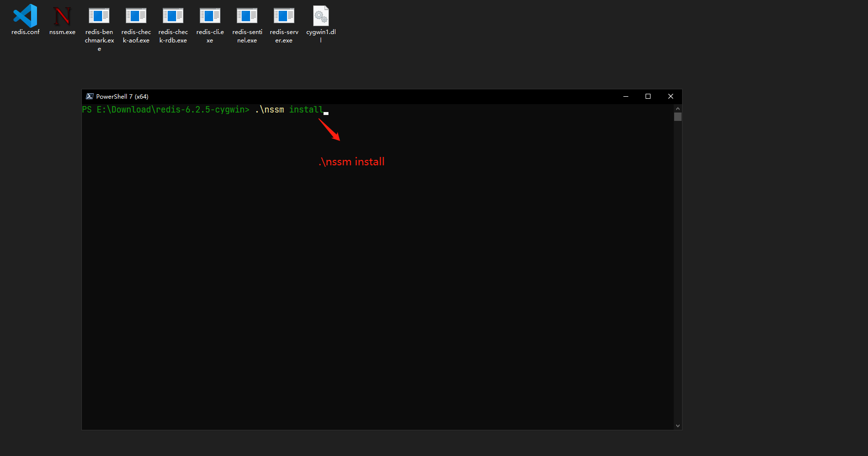Select the redis-check-rdb.exe icon
Image resolution: width=868 pixels, height=456 pixels.
[173, 16]
